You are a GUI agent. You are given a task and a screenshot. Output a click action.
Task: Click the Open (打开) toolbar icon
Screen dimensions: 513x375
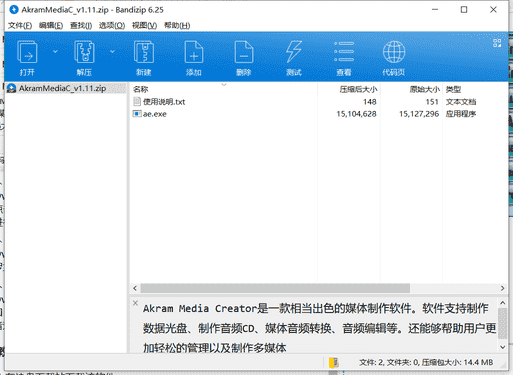click(x=27, y=52)
